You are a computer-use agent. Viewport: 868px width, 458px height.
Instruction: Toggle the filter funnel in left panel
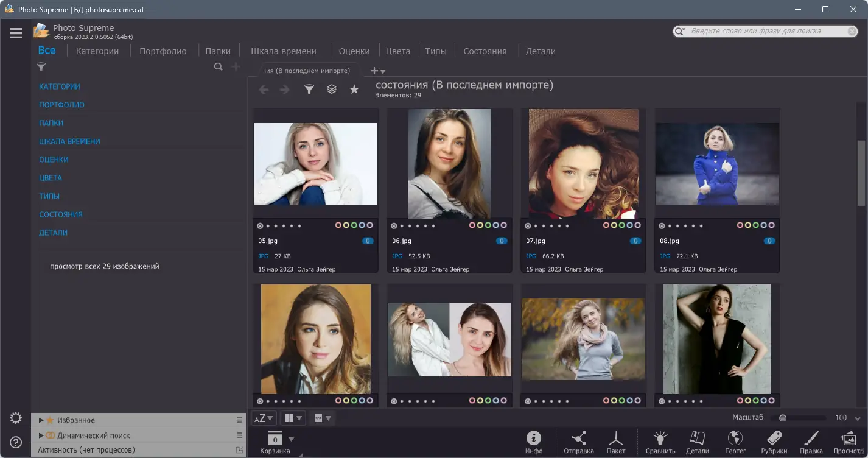41,67
